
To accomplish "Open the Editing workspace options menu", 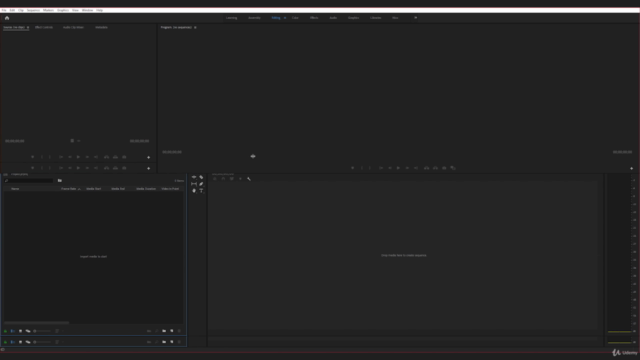I will pos(285,18).
